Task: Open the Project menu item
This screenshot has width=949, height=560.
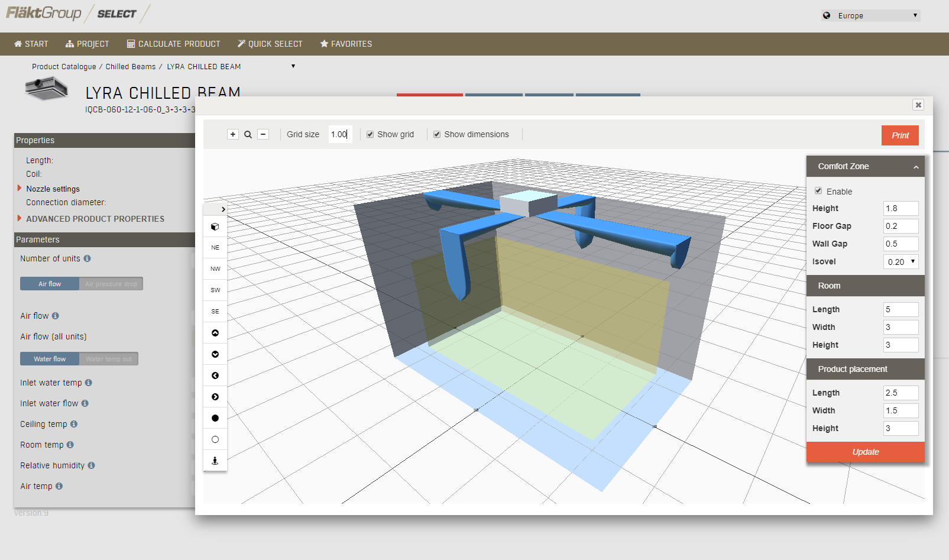Action: click(88, 44)
